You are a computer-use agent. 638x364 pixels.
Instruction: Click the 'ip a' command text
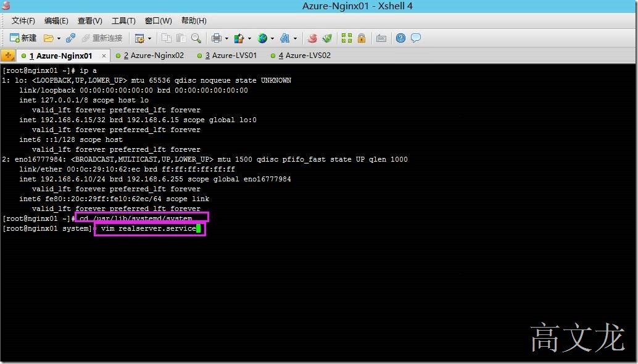[x=88, y=70]
